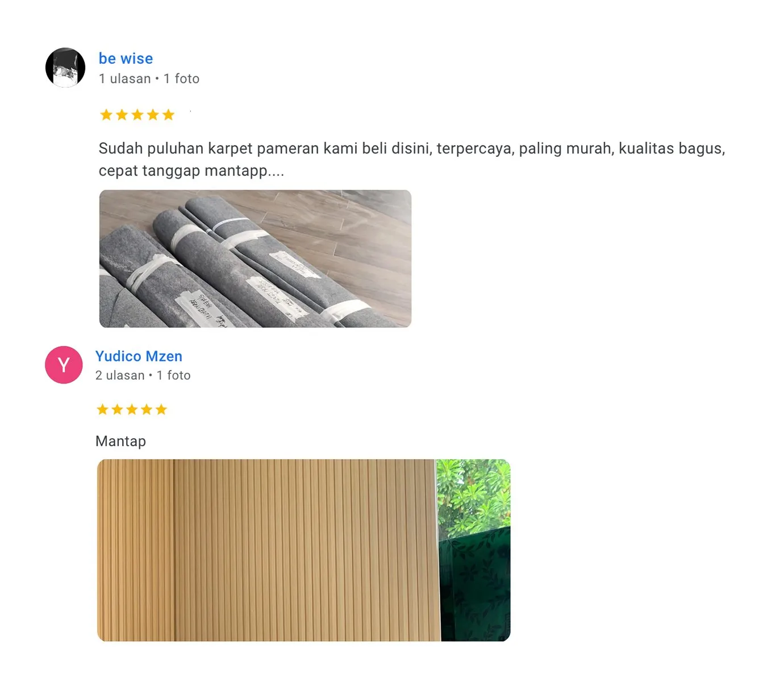784x682 pixels.
Task: Click second star of be wise rating
Action: click(122, 115)
